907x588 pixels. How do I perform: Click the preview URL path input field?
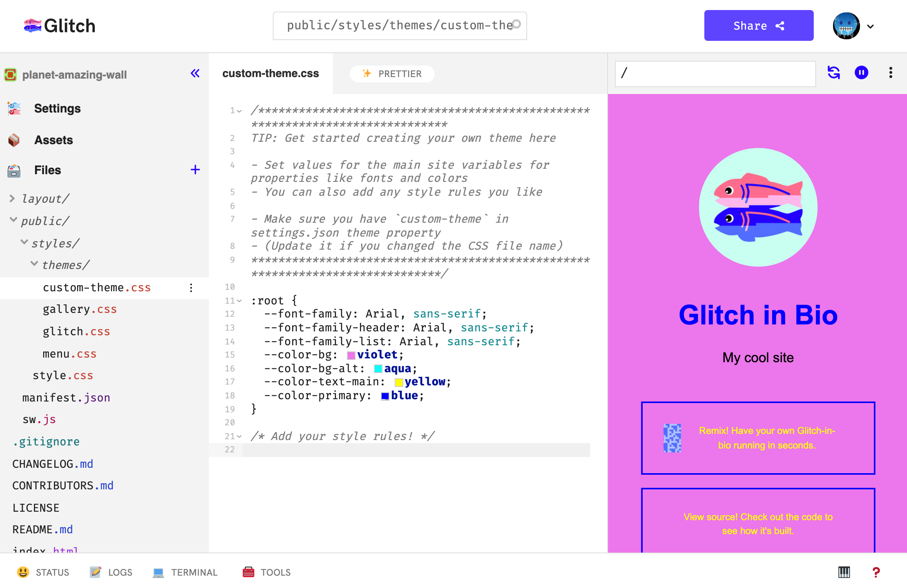tap(715, 73)
